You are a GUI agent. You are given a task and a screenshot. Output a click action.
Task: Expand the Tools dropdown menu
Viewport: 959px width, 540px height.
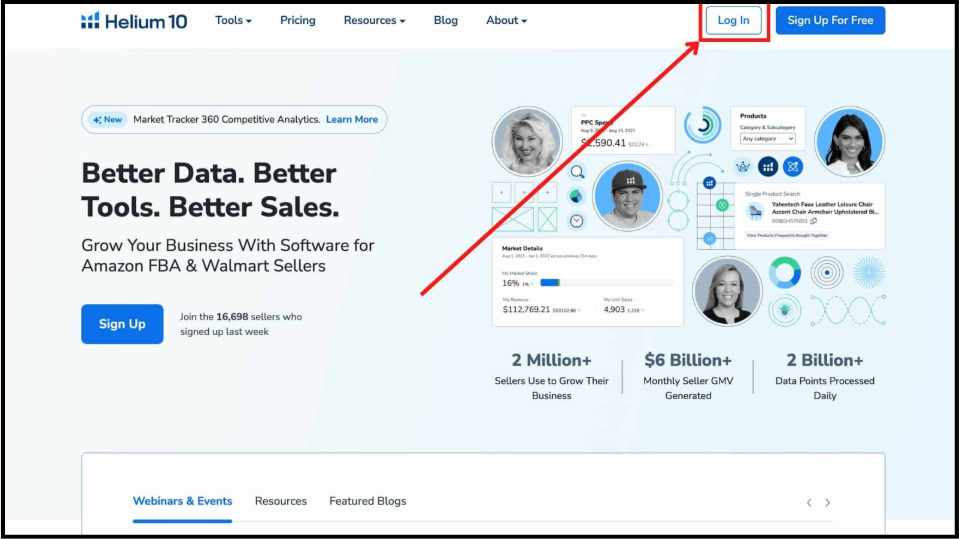(233, 21)
